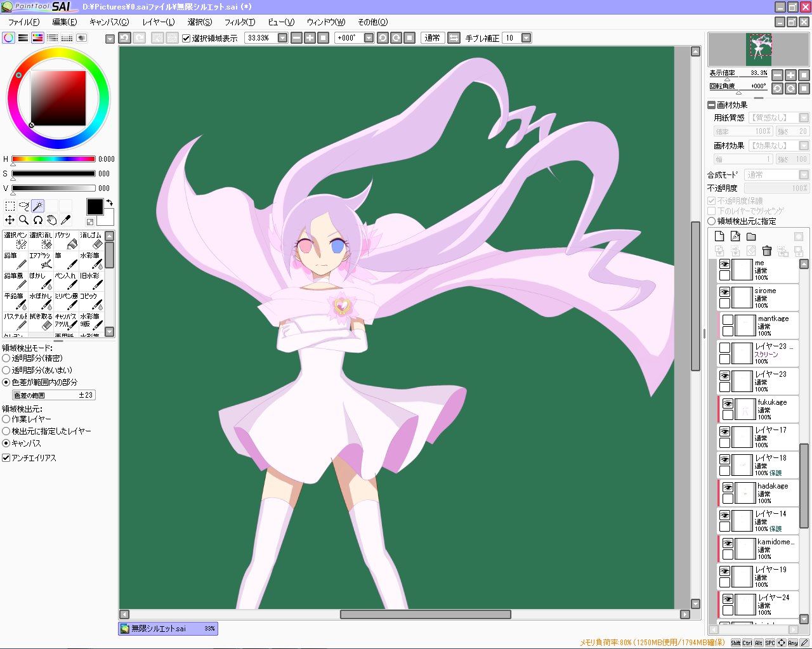Open the 合成モード blend mode dropdown
The width and height of the screenshot is (812, 649).
804,174
